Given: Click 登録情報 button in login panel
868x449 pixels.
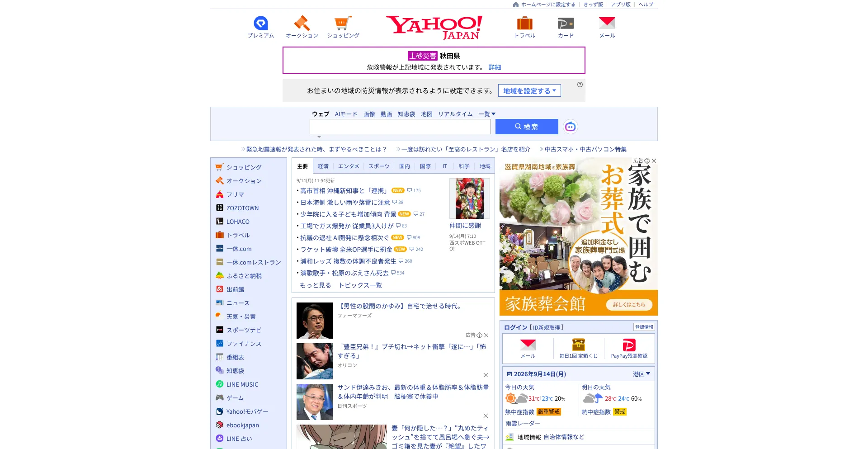Looking at the screenshot, I should pyautogui.click(x=644, y=327).
